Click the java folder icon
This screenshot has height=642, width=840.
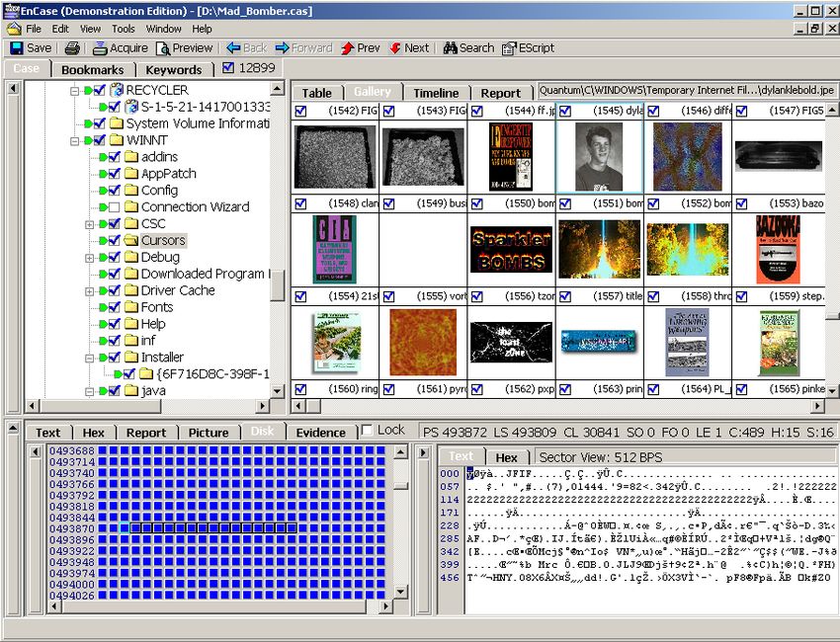131,391
